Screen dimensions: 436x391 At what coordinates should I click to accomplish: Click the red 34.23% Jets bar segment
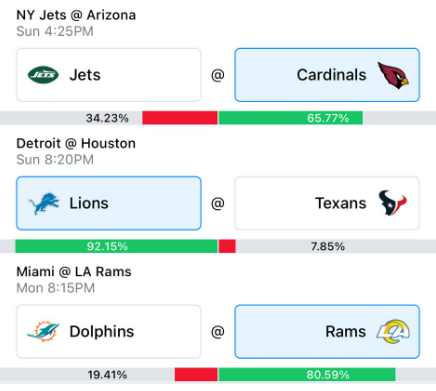180,118
